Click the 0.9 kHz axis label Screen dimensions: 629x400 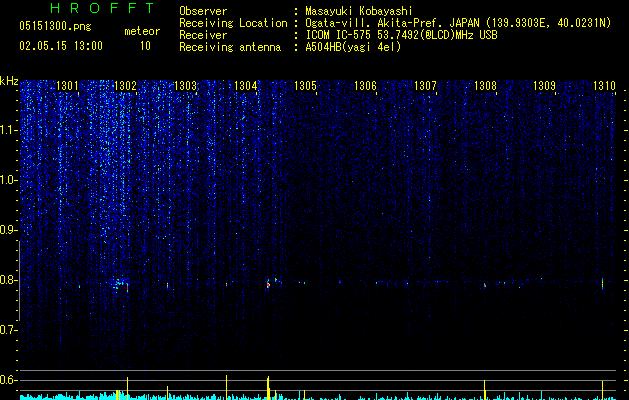point(9,230)
